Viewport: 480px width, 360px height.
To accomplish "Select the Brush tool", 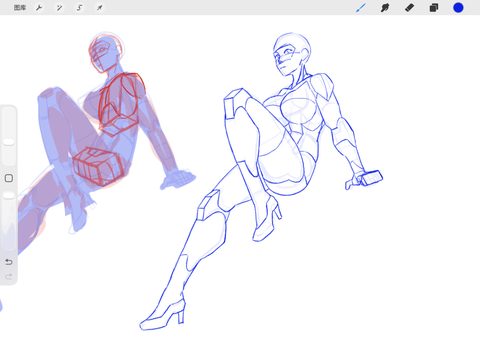I will tap(361, 8).
